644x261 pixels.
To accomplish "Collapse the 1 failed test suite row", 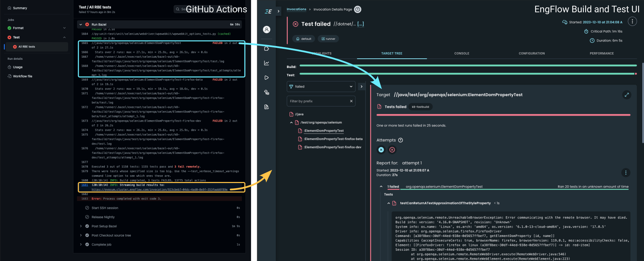I will coord(381,186).
